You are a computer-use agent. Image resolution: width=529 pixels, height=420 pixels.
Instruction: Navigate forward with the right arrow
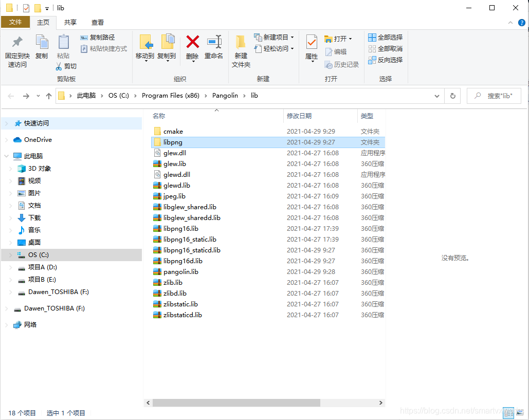pyautogui.click(x=26, y=96)
